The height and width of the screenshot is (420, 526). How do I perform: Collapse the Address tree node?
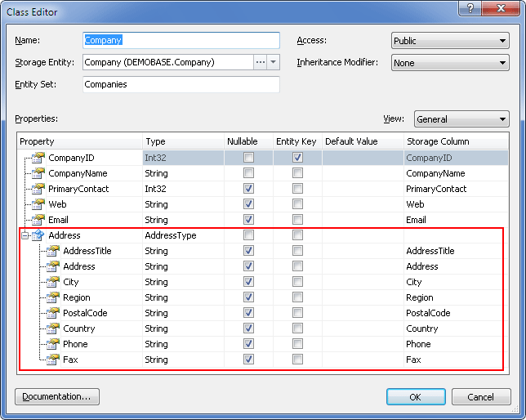tap(25, 235)
